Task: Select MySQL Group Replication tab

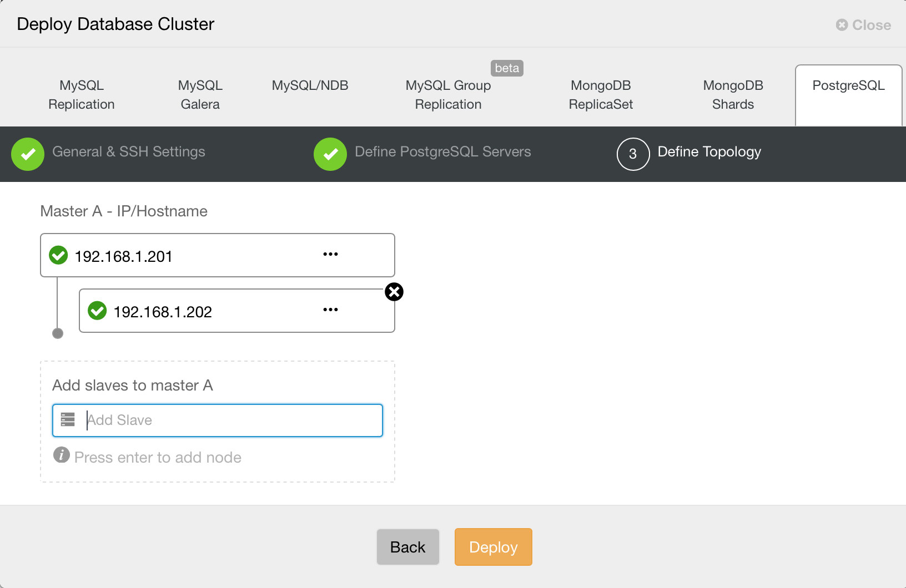Action: (448, 95)
